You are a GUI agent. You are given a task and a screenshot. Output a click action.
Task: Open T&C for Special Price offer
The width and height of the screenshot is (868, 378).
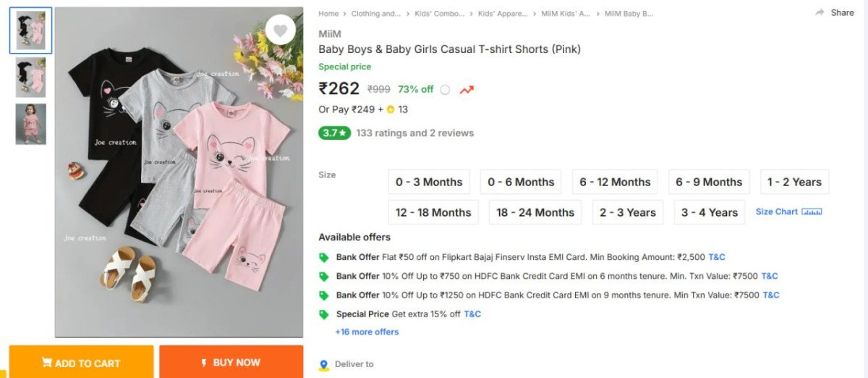click(472, 314)
